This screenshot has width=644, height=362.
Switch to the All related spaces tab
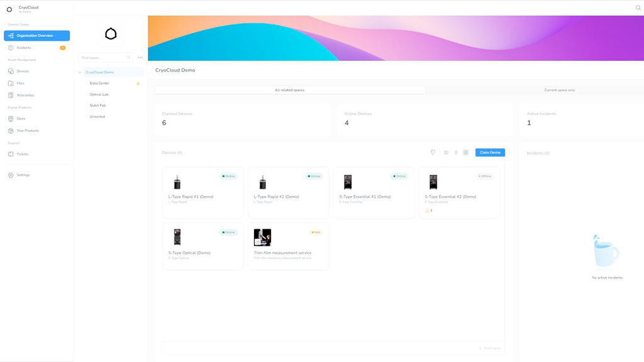point(289,90)
